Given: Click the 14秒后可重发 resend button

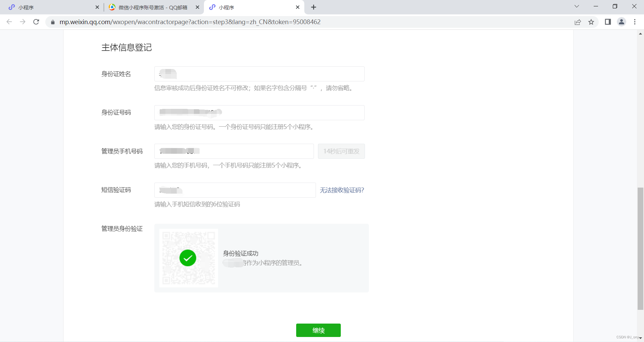Looking at the screenshot, I should [341, 151].
